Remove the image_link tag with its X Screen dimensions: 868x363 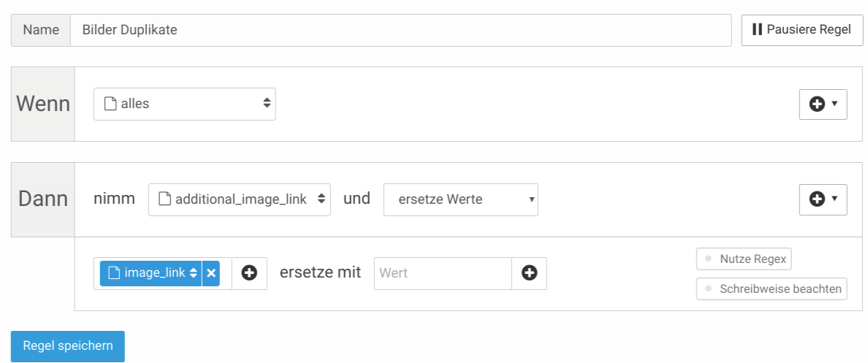(211, 273)
